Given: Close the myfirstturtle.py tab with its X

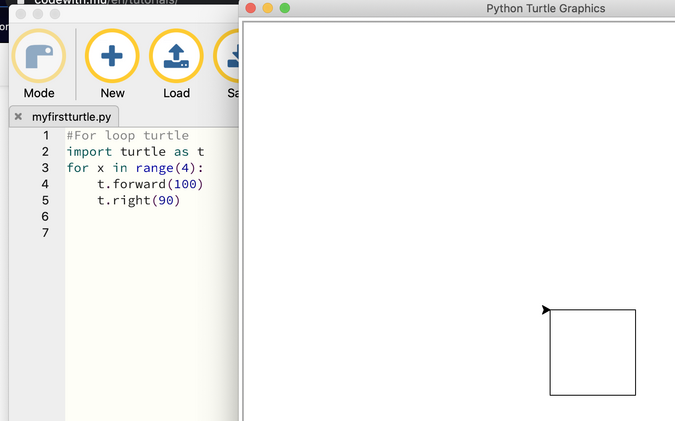Looking at the screenshot, I should pyautogui.click(x=18, y=117).
